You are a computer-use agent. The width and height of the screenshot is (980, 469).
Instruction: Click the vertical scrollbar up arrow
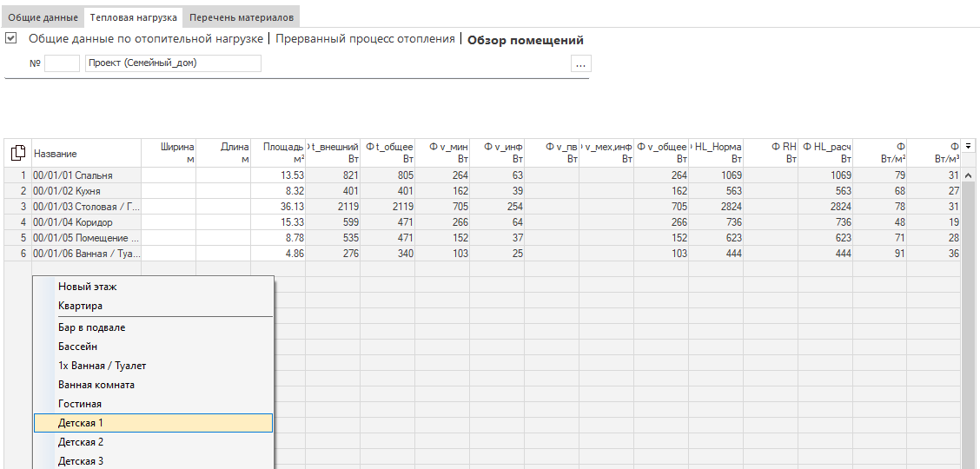click(x=968, y=175)
